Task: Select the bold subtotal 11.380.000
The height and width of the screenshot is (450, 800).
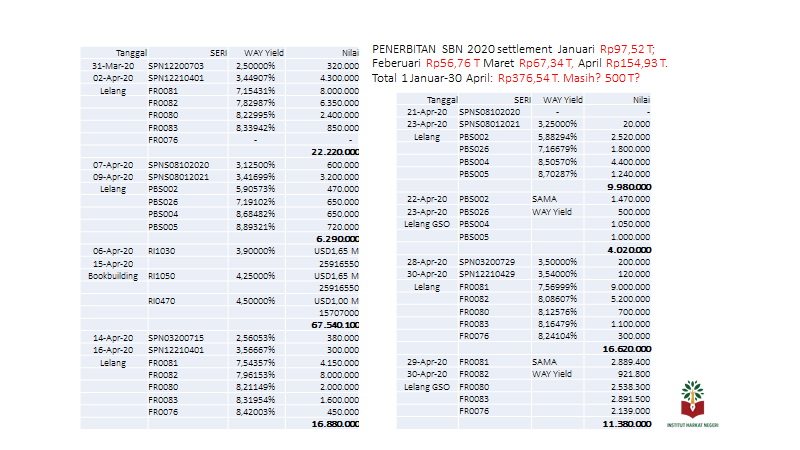Action: (x=627, y=424)
